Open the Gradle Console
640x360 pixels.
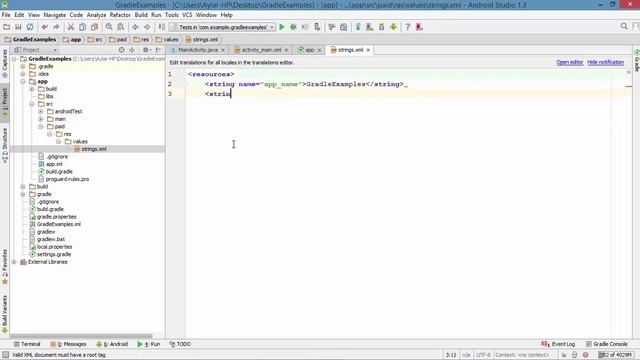(607, 344)
